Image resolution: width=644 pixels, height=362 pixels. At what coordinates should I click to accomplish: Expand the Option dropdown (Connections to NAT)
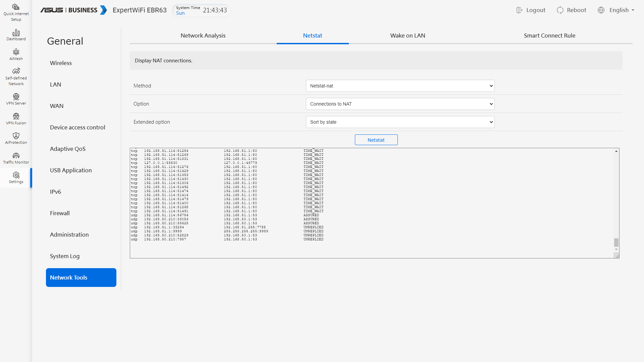point(400,104)
